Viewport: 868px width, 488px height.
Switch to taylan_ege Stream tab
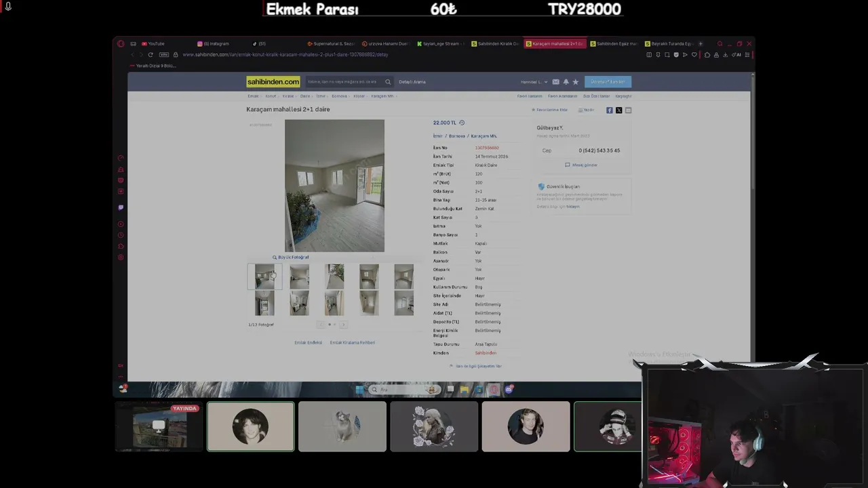[x=441, y=43]
